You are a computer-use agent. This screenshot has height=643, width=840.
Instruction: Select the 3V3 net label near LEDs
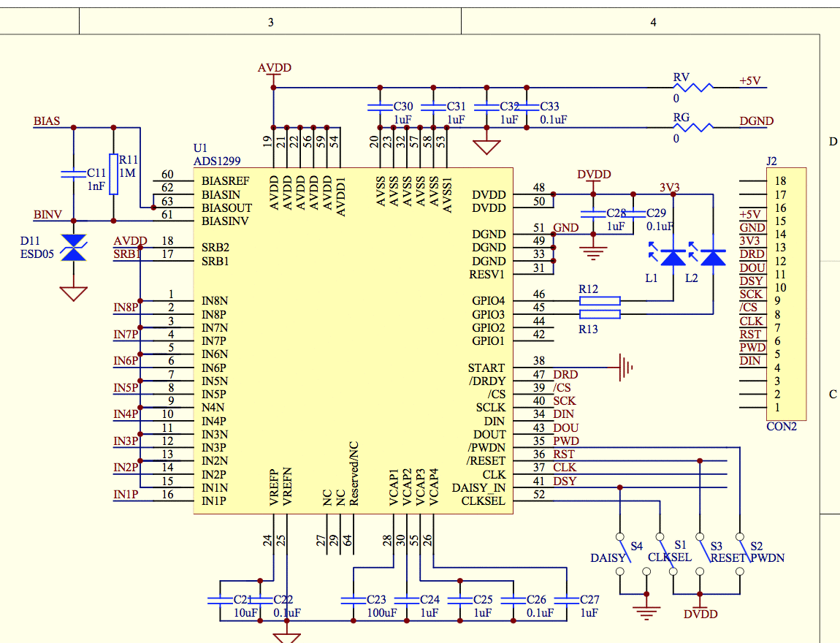pos(669,187)
